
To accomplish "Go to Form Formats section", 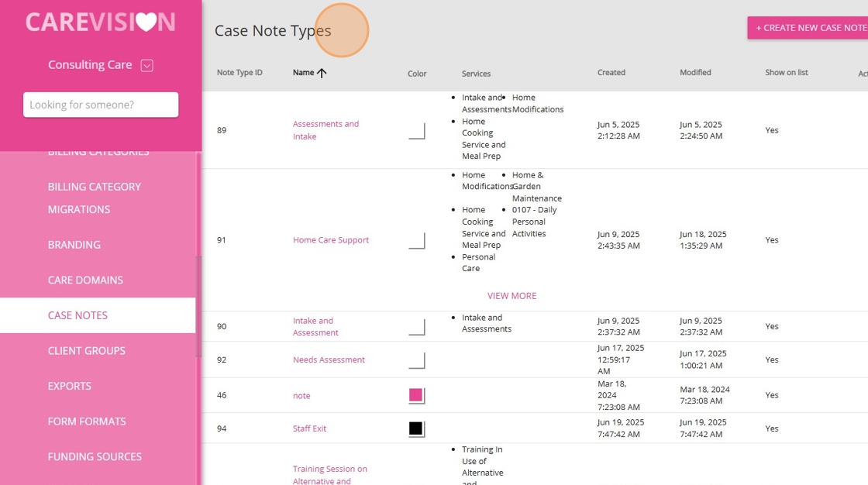I will (87, 421).
